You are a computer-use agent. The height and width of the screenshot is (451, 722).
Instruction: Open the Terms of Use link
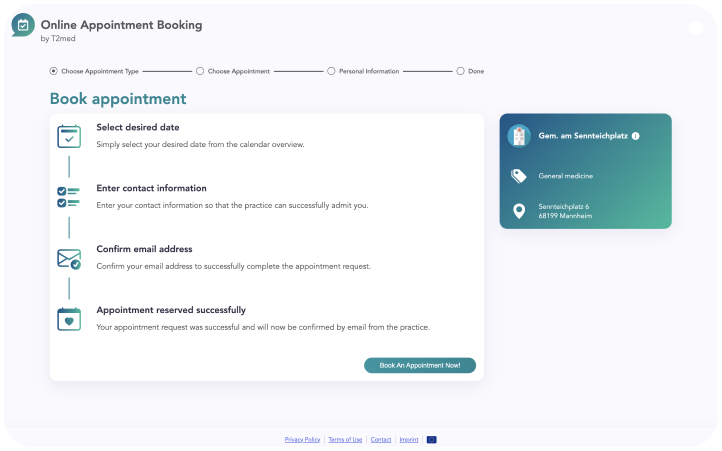coord(345,439)
